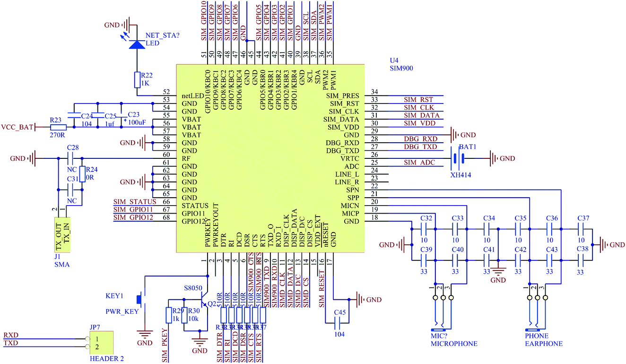Select the SIM_PKEY net label
Viewport: 626px width, 364px height.
click(165, 345)
